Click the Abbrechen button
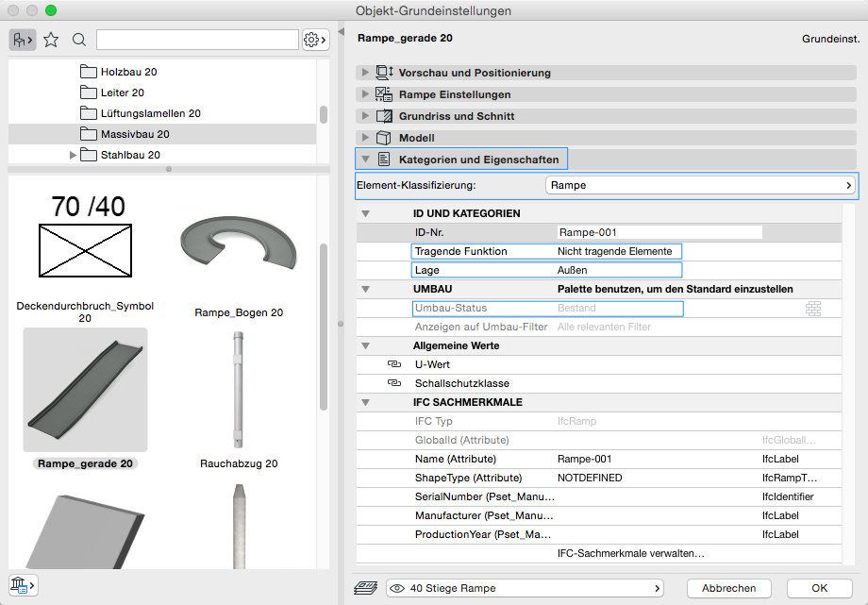The width and height of the screenshot is (868, 605). 728,588
